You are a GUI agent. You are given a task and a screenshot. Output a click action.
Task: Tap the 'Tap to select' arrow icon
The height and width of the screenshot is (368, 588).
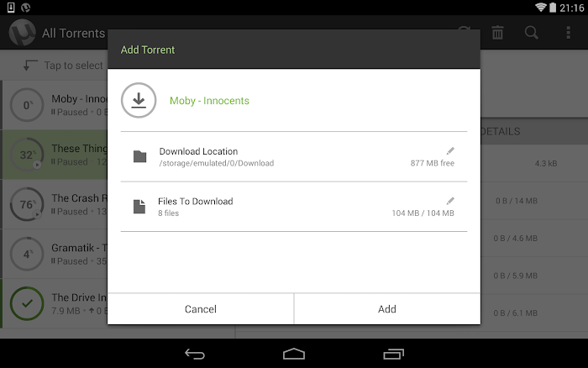pyautogui.click(x=30, y=66)
